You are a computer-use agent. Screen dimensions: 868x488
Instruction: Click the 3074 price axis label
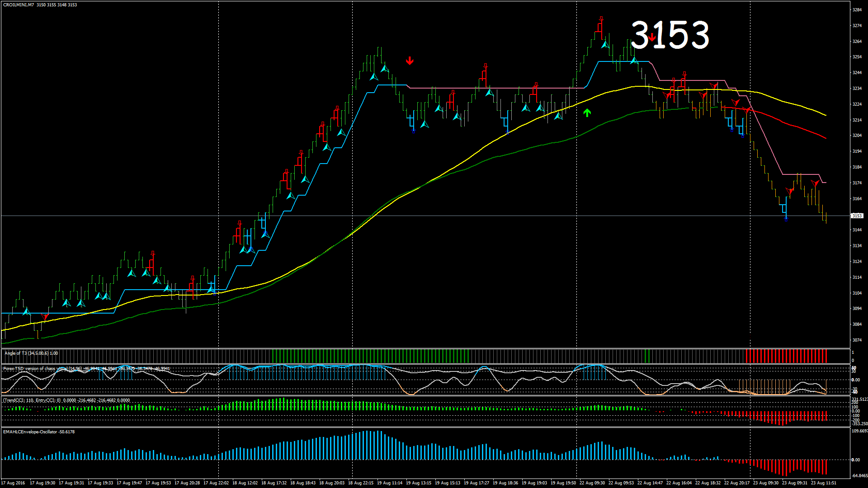click(857, 340)
